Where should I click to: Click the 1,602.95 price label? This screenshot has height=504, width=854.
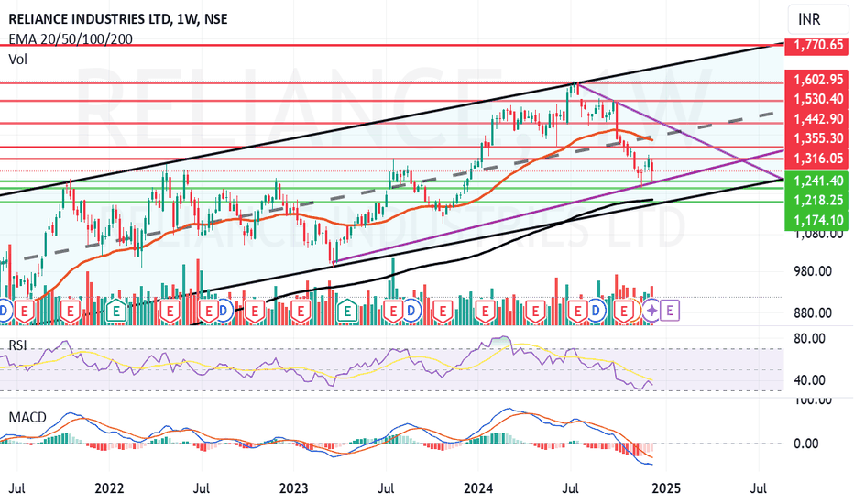[x=816, y=80]
